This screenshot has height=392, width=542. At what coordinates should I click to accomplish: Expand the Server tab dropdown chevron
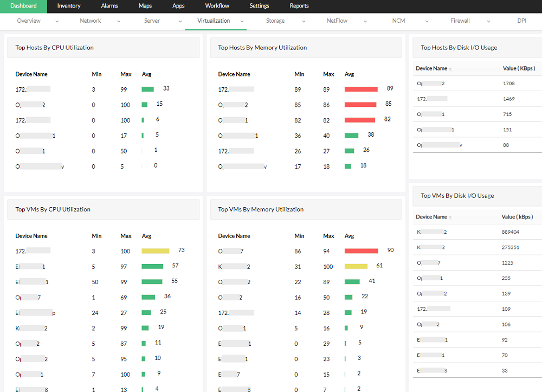tap(180, 21)
